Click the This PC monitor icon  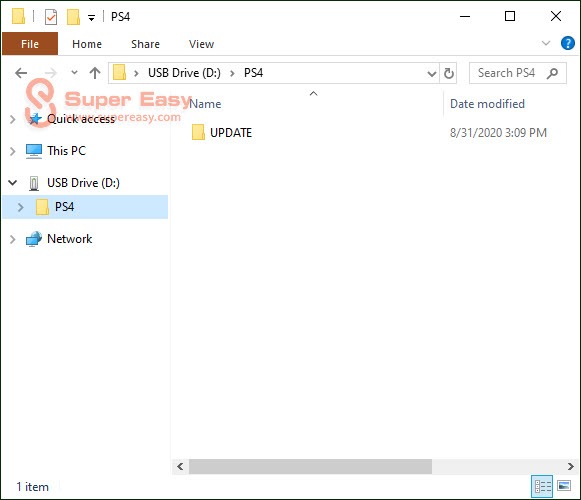coord(34,151)
